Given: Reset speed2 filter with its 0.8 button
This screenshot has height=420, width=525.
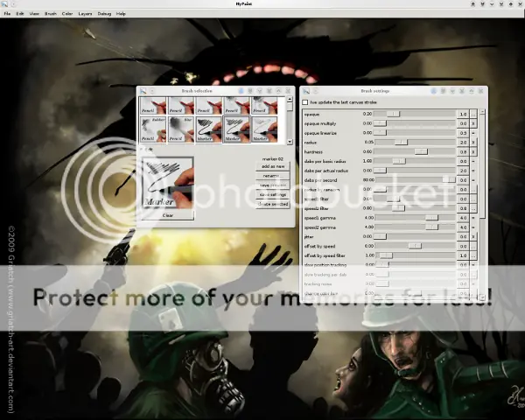Looking at the screenshot, I should pyautogui.click(x=463, y=208).
